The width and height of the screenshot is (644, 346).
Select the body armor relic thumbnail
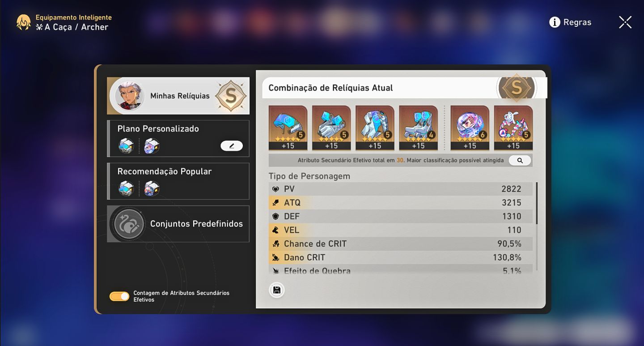coord(375,128)
